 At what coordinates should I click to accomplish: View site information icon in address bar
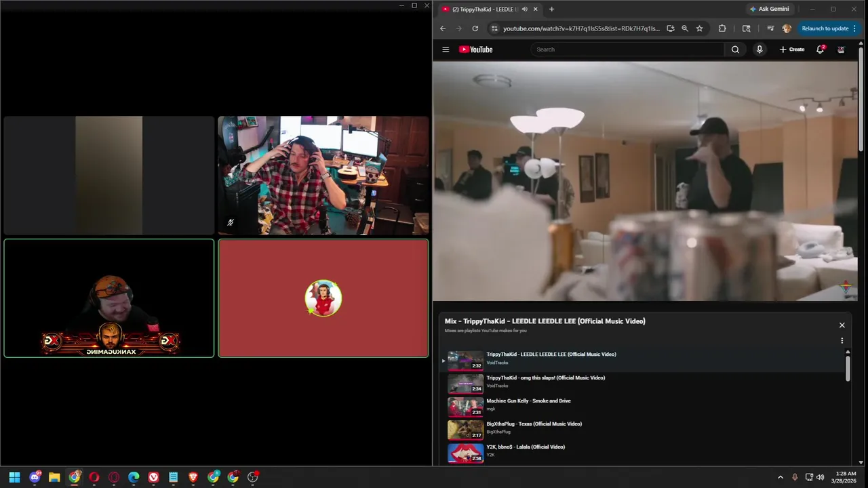[x=494, y=28]
